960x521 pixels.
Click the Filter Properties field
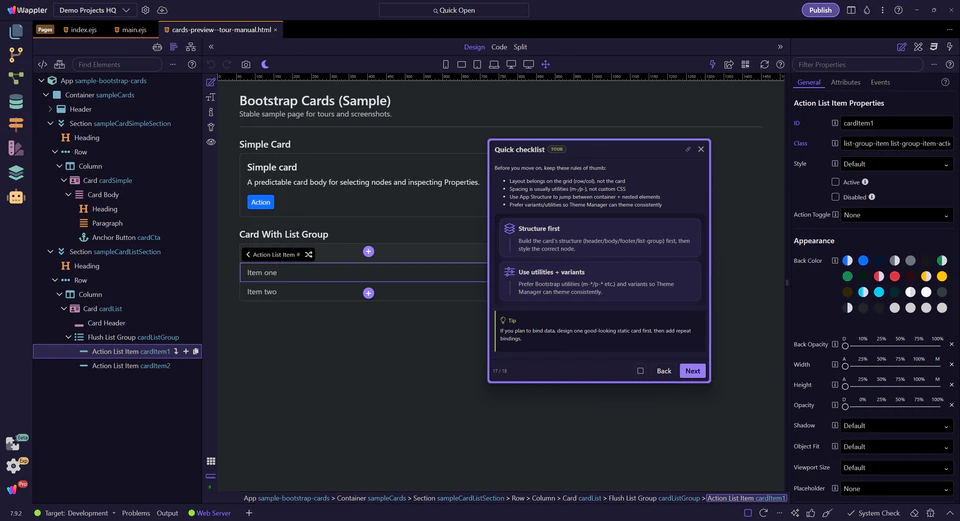(857, 64)
